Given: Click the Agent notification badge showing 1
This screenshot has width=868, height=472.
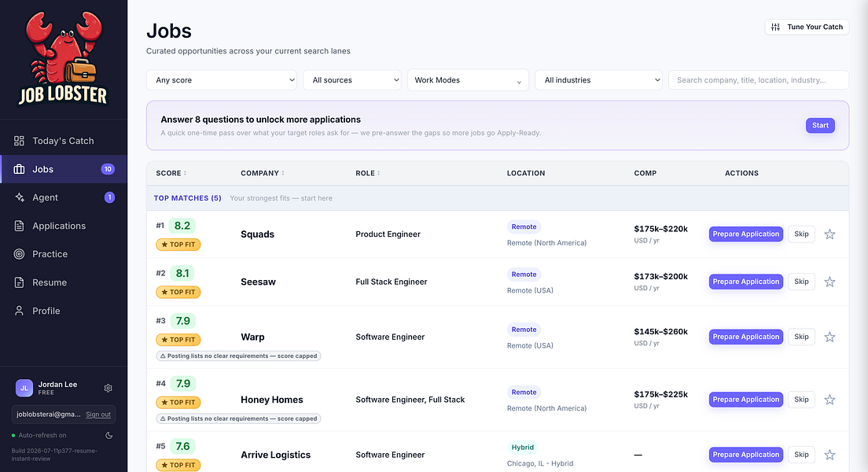Looking at the screenshot, I should [109, 197].
